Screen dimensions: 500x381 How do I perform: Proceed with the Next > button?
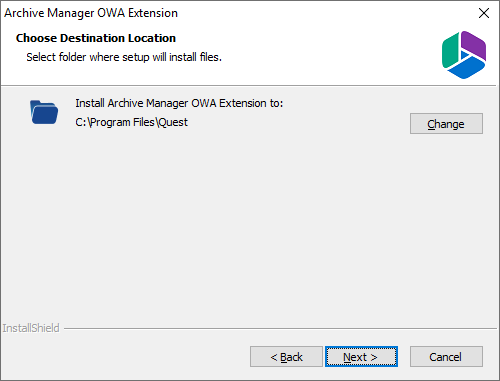click(x=361, y=357)
